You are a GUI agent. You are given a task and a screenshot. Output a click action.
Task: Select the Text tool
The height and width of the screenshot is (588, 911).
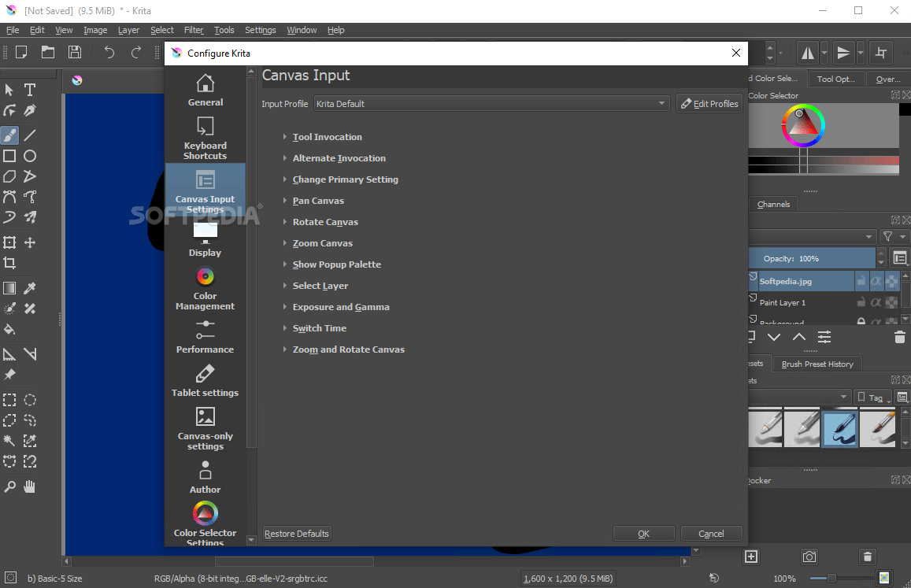coord(30,90)
